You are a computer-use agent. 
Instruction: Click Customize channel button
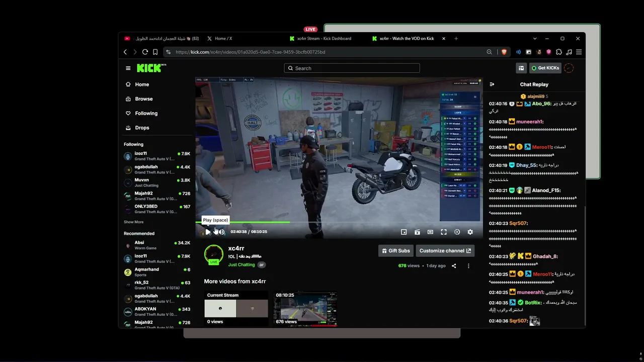(x=445, y=251)
